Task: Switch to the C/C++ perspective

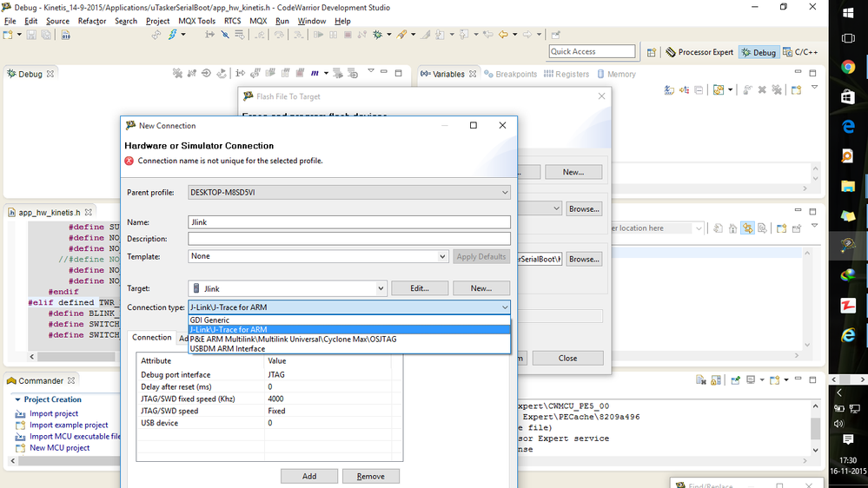Action: (x=800, y=52)
